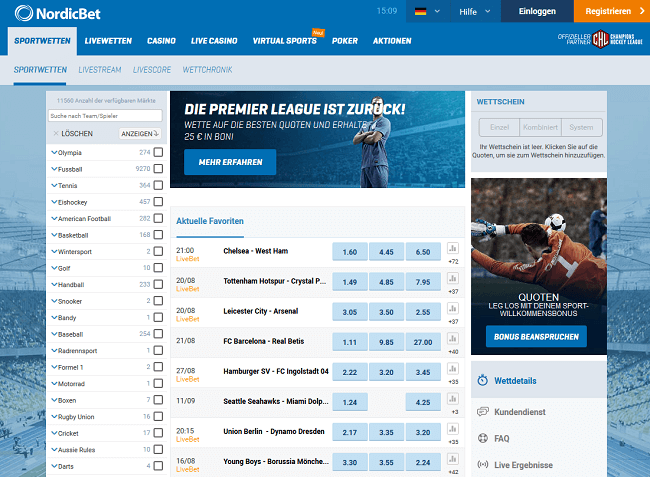Open statistics icon for Union Berlin match
This screenshot has height=477, width=650.
tap(453, 429)
